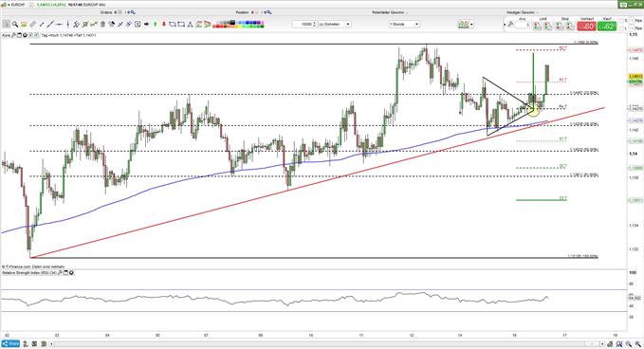Insert a red down arrow marker
This screenshot has height=349, width=644.
pos(164,25)
